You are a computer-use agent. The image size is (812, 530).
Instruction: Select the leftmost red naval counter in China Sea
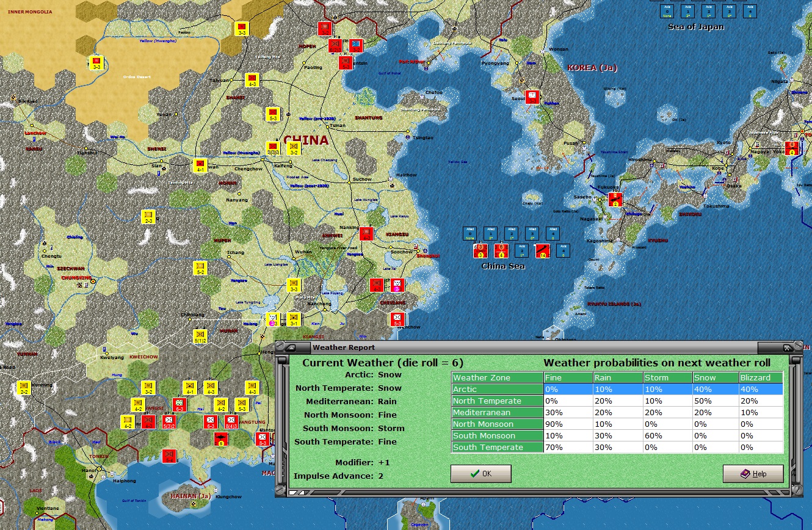[480, 250]
